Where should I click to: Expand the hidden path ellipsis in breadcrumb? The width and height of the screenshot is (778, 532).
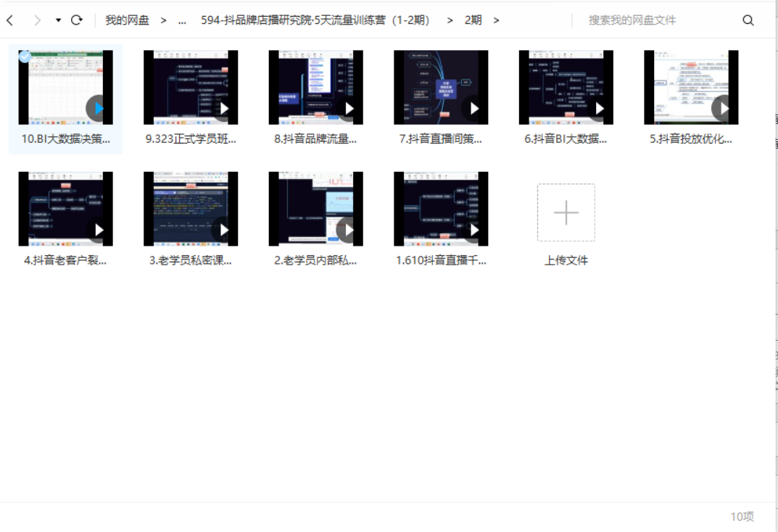click(x=182, y=20)
